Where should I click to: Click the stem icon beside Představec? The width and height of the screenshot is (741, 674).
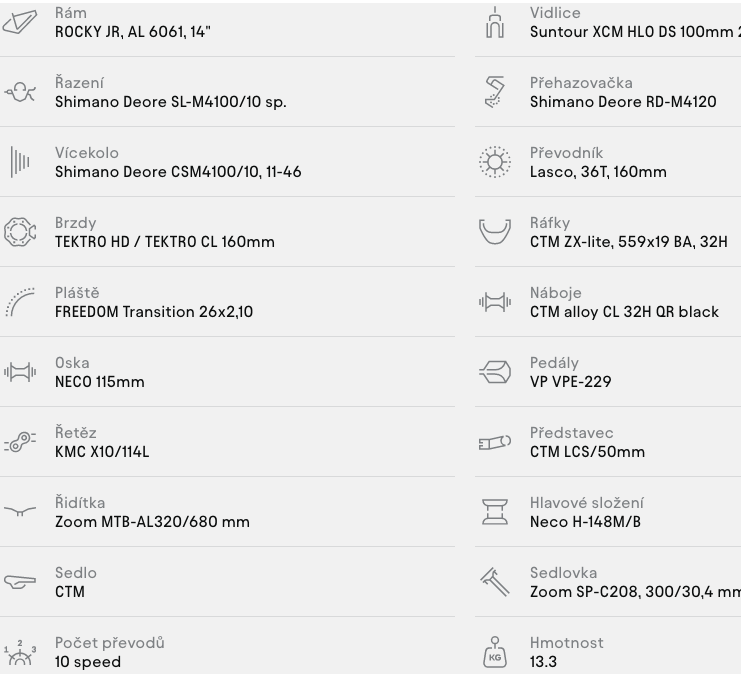(x=493, y=442)
